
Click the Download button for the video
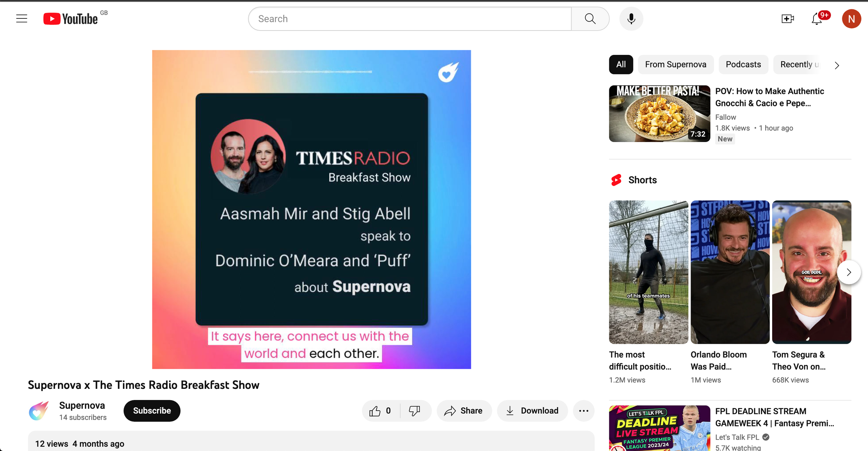pos(533,410)
